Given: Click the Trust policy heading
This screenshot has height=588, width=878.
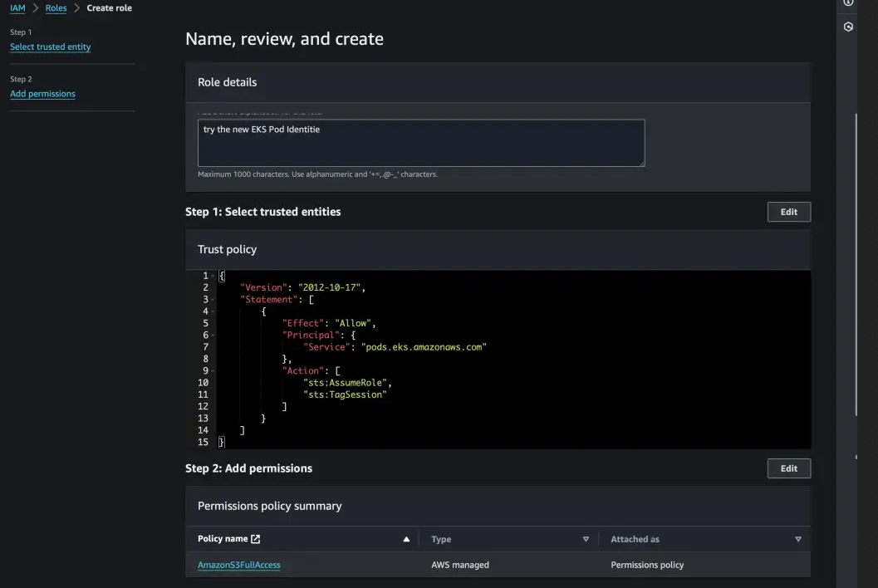Looking at the screenshot, I should click(x=228, y=249).
